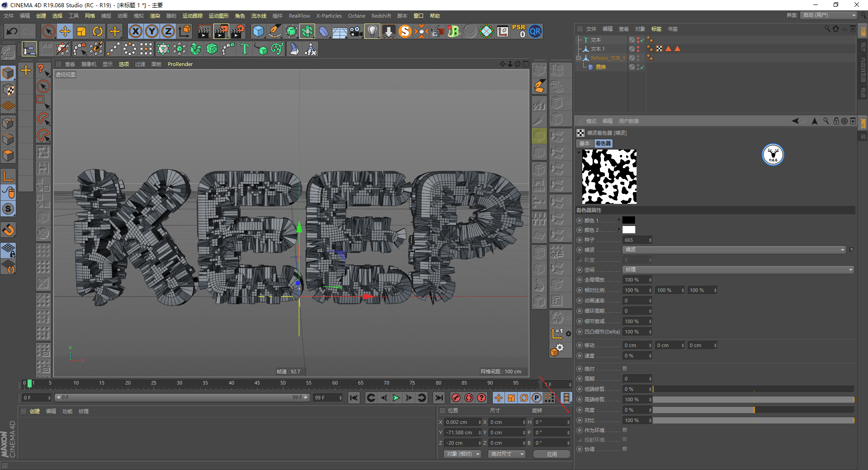Click the Magnet snap icon
868x470 pixels.
coord(8,230)
